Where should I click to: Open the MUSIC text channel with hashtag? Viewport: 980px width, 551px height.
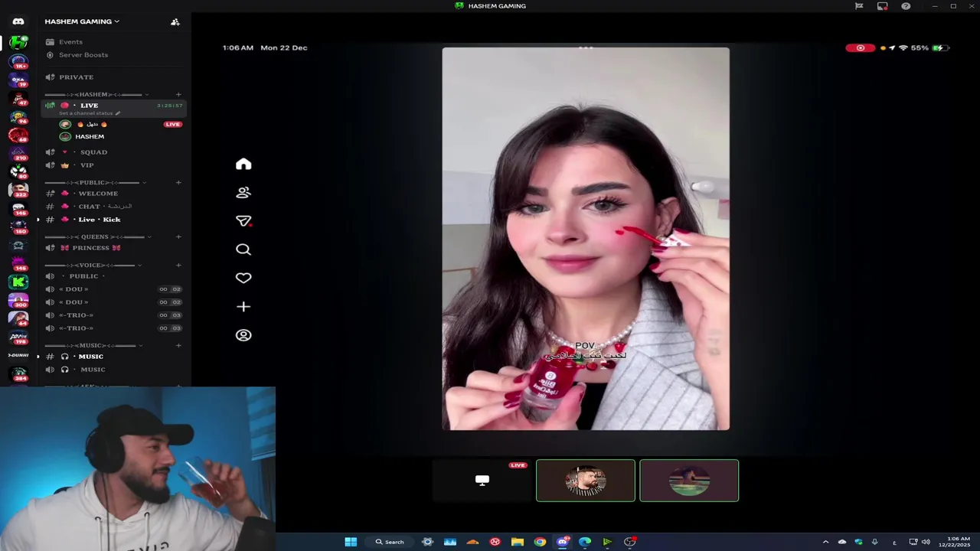coord(113,357)
